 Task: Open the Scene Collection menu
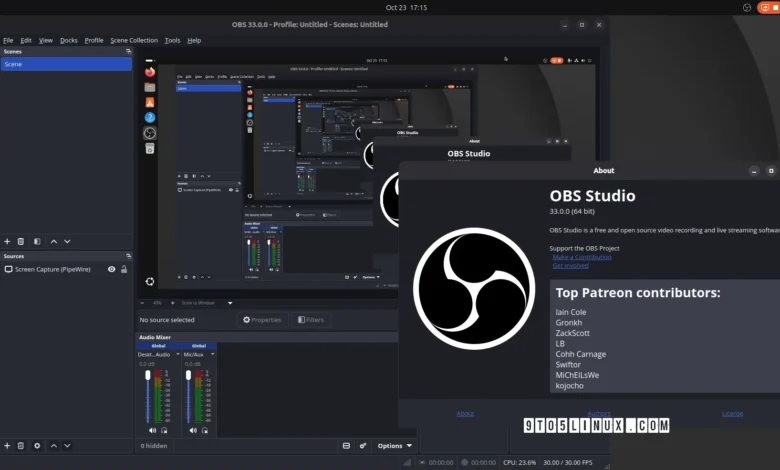(x=134, y=40)
